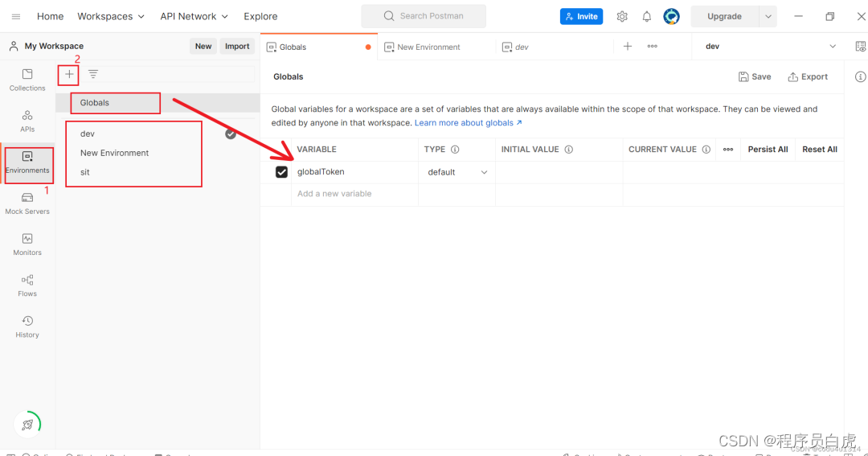Viewport: 868px width, 456px height.
Task: Click the filter icon beside the plus
Action: pyautogui.click(x=93, y=74)
